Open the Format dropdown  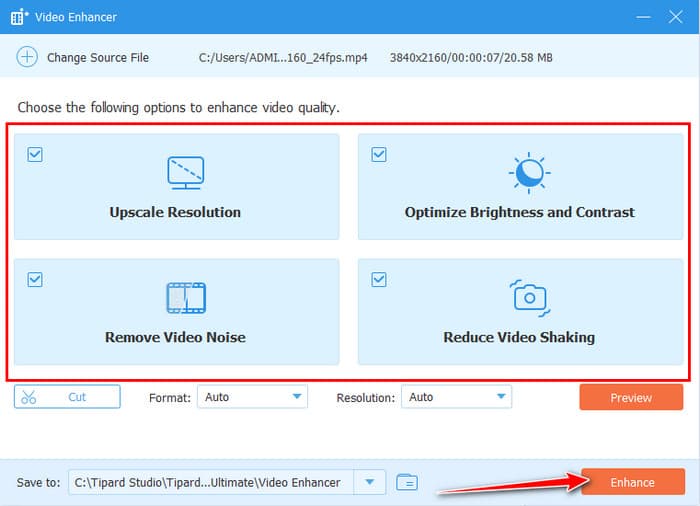point(252,397)
